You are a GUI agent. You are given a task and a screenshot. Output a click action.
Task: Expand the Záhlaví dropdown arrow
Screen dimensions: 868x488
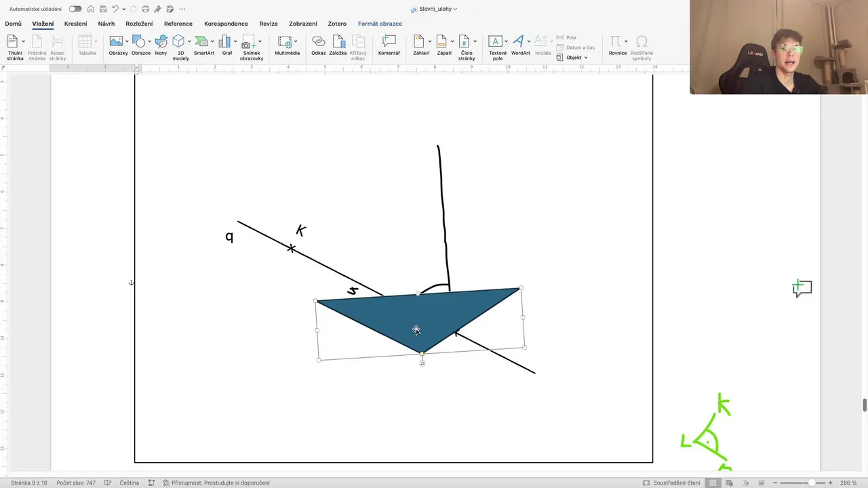coord(430,41)
